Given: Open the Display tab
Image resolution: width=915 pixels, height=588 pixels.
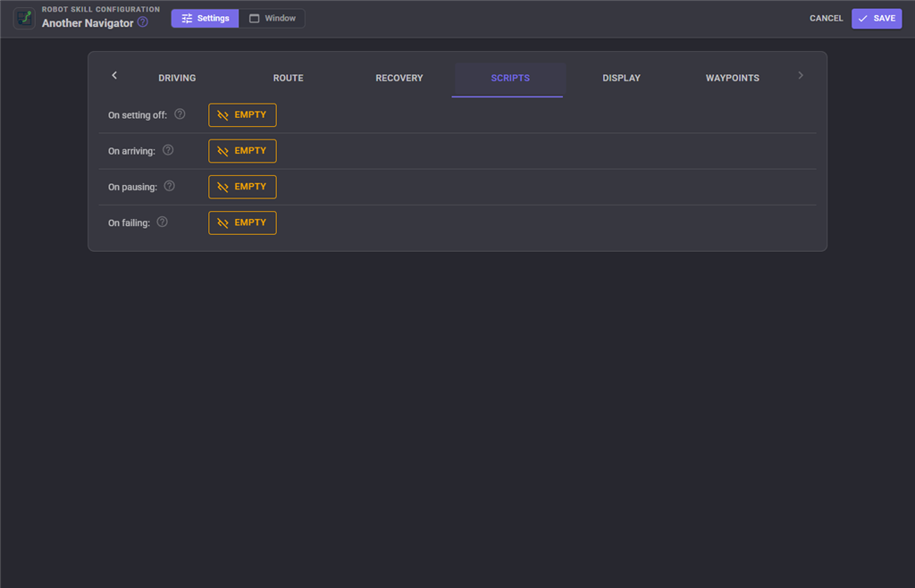Looking at the screenshot, I should tap(622, 78).
